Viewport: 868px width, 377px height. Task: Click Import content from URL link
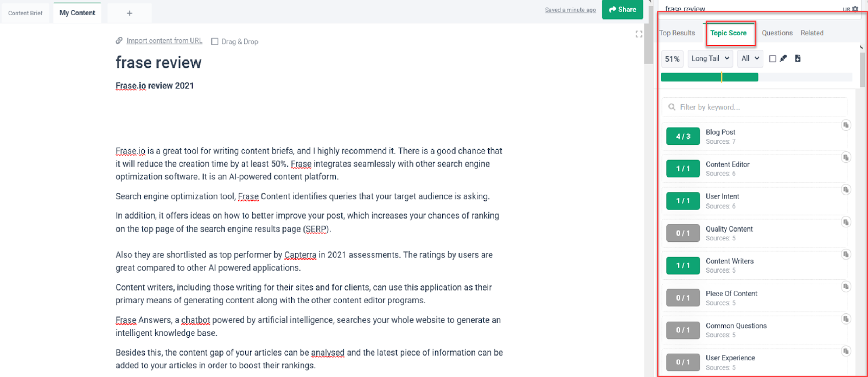[x=164, y=41]
